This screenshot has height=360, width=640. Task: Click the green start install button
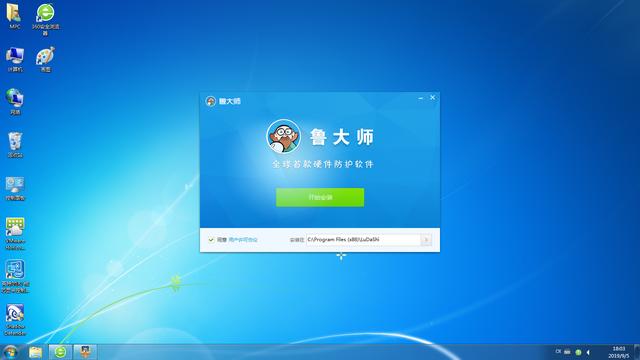320,197
